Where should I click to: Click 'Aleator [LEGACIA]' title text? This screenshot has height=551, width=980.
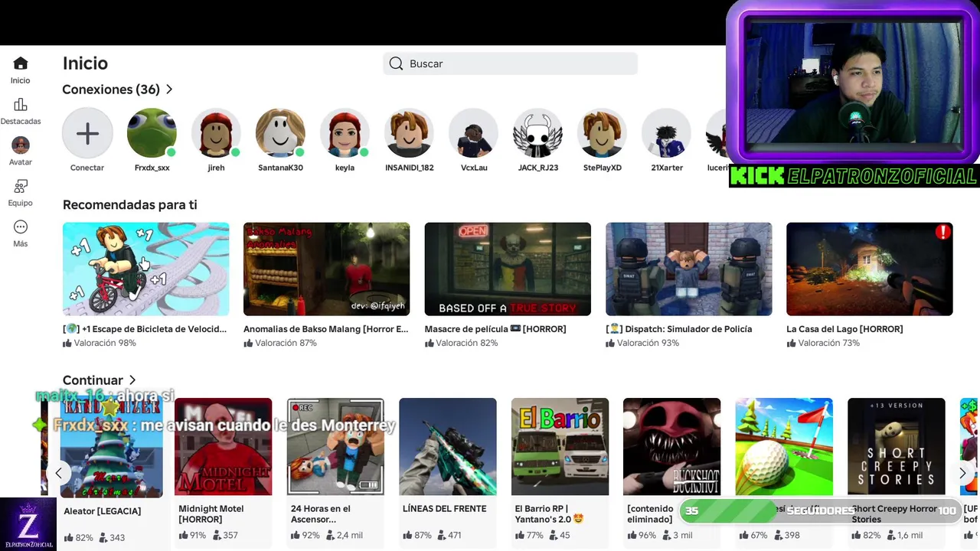tap(103, 511)
